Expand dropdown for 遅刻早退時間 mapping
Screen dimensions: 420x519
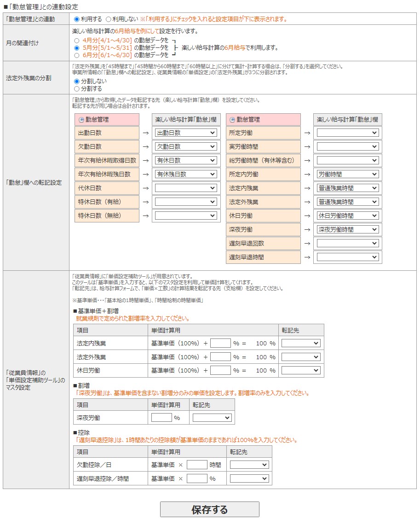[x=347, y=257]
